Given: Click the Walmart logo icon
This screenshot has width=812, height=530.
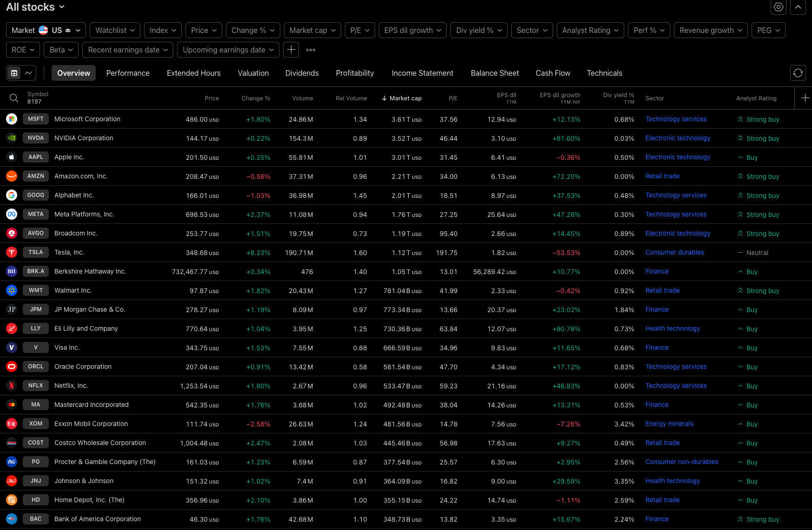Looking at the screenshot, I should pos(12,291).
